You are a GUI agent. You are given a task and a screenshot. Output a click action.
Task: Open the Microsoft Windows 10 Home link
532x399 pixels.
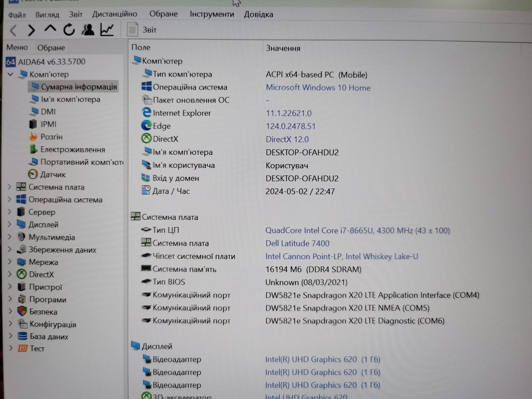(x=318, y=88)
